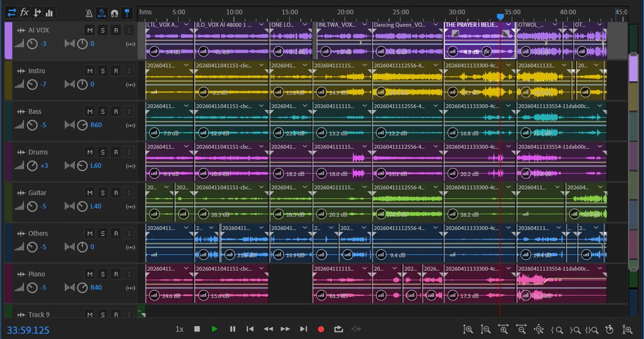Open the ONE LO clip dropdown chevron
The image size is (644, 339).
click(x=305, y=25)
